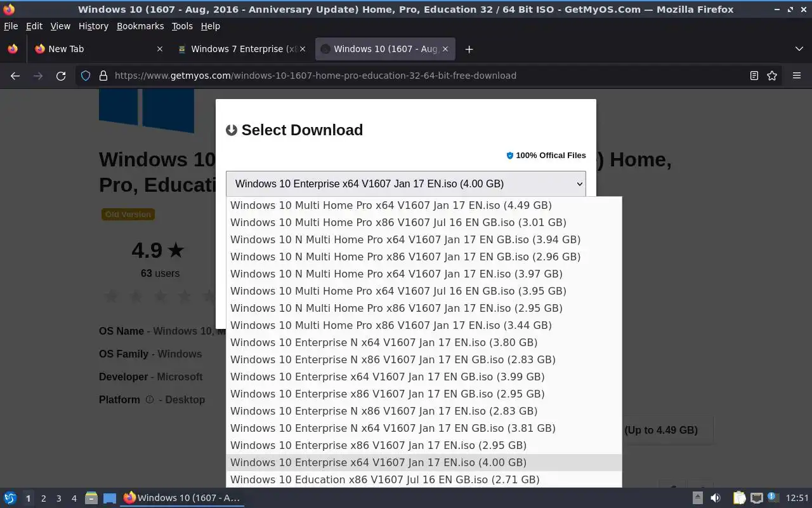Switch to Windows 7 Enterprise tab
This screenshot has height=508, width=812.
click(x=243, y=49)
